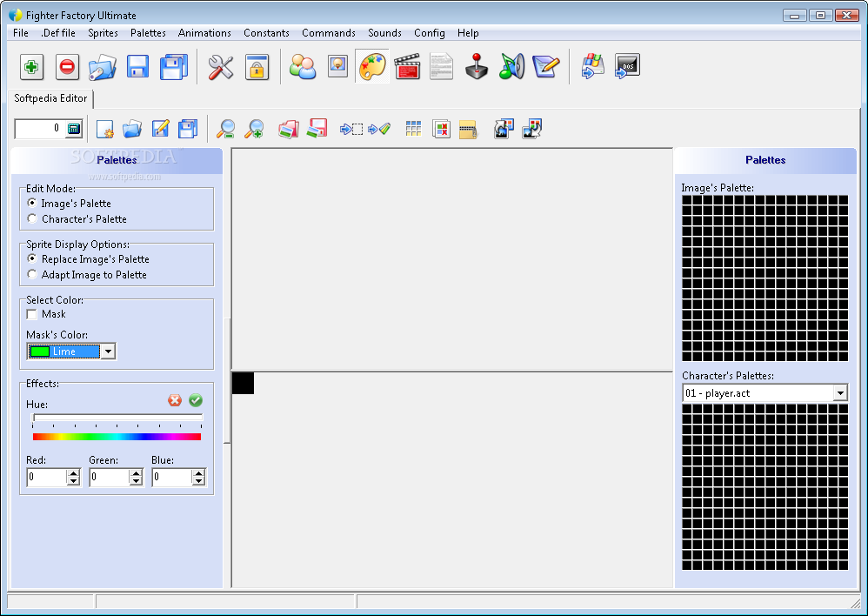Click the black color preview square
868x616 pixels.
[x=243, y=384]
